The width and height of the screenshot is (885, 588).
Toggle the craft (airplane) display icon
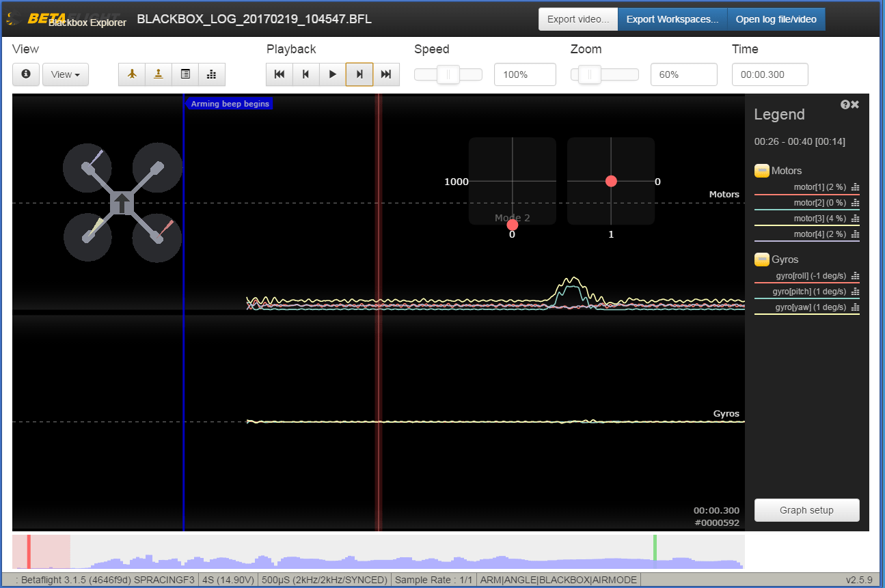[132, 74]
